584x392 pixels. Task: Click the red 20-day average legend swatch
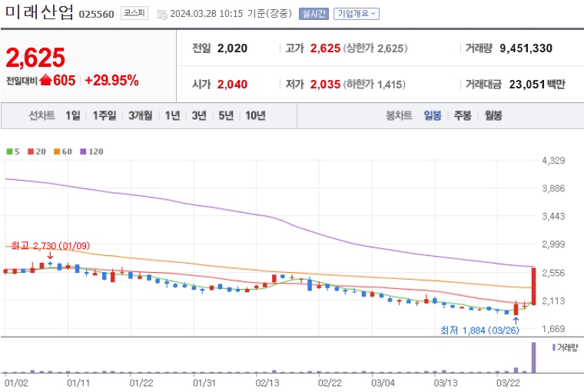31,151
